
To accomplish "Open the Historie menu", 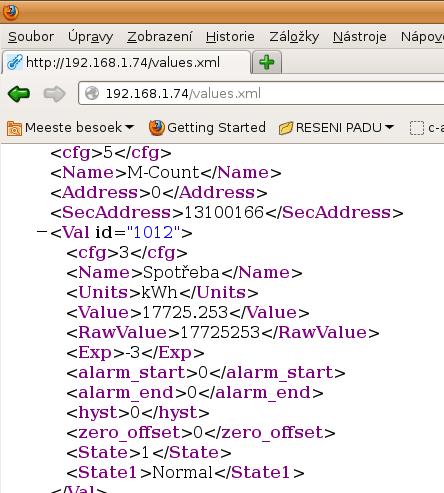I will pyautogui.click(x=230, y=37).
